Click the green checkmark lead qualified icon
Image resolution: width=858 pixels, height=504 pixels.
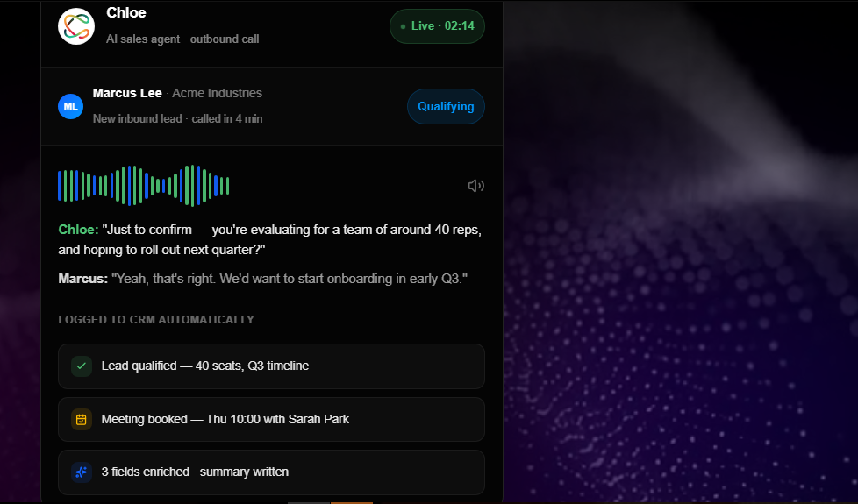[82, 366]
